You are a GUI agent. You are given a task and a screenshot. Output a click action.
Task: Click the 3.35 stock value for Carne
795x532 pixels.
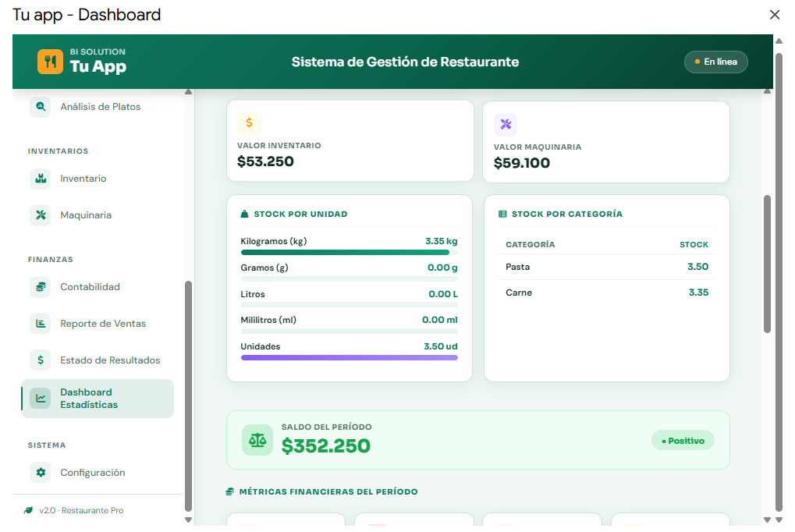(x=698, y=293)
